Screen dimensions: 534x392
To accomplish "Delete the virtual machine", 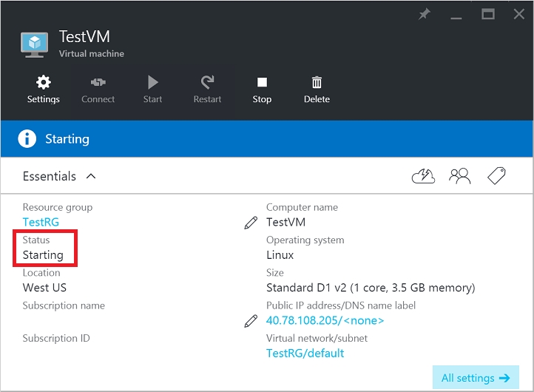I will [x=317, y=89].
